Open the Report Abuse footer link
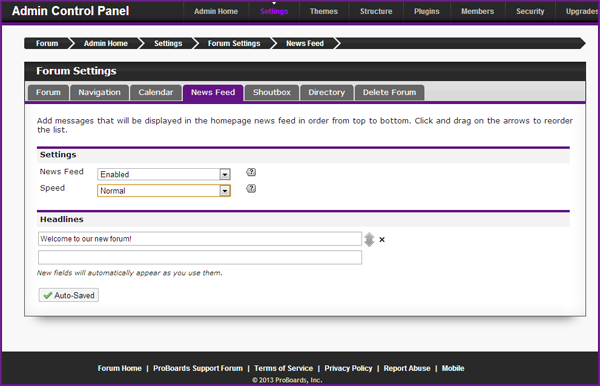This screenshot has height=386, width=600. 407,368
